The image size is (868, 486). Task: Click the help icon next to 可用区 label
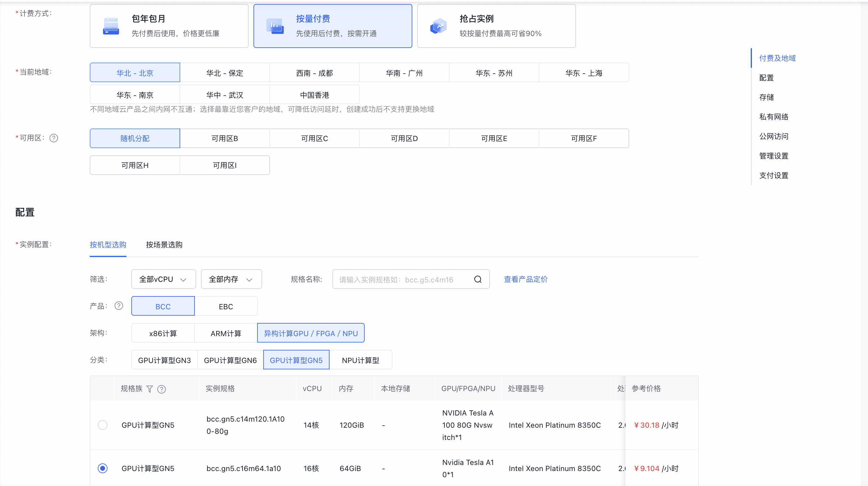click(53, 138)
